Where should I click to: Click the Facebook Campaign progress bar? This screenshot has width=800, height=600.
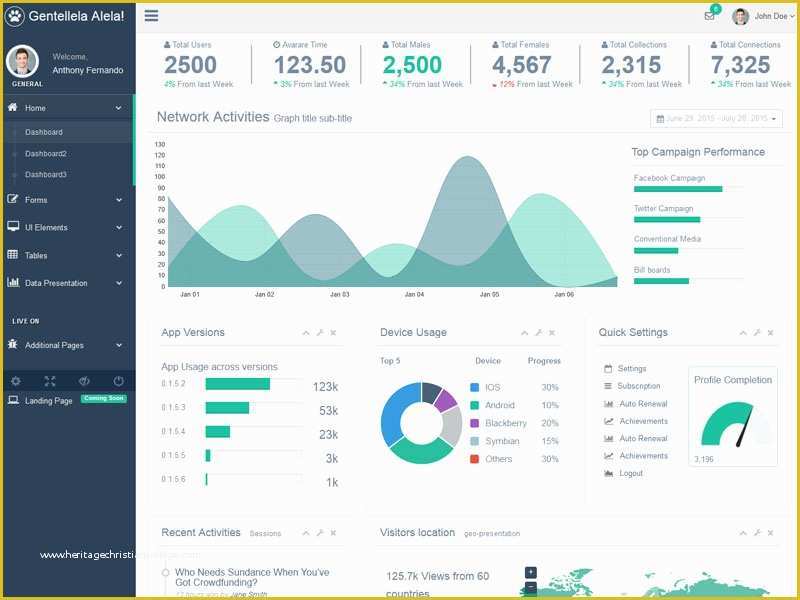click(x=678, y=189)
